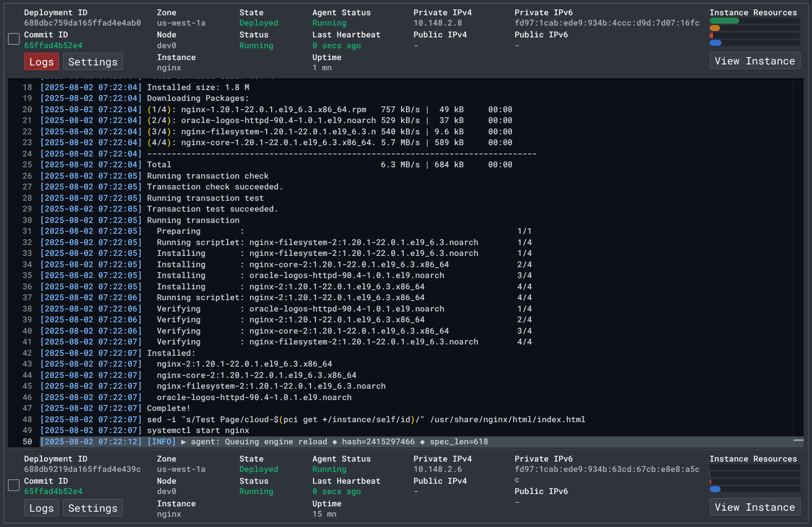This screenshot has height=527, width=812.
Task: Click View Instance for IP 10.148.2.6
Action: 755,507
